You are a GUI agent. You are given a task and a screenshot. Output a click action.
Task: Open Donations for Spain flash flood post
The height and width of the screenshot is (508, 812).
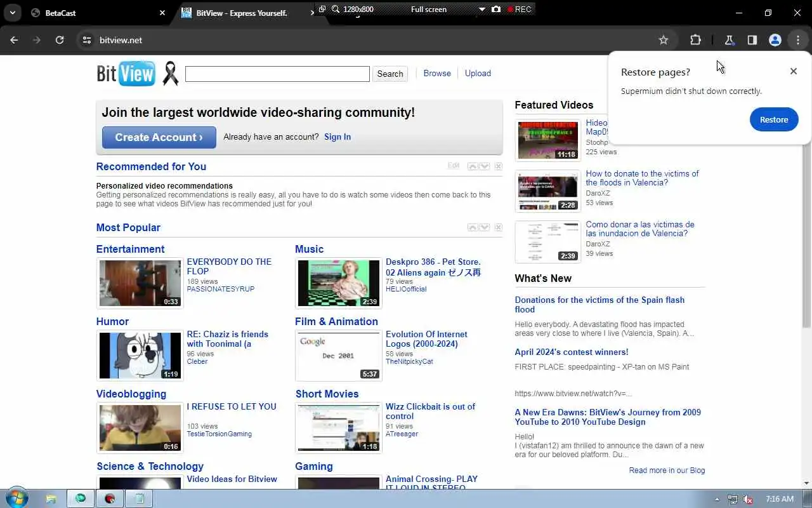coord(599,305)
